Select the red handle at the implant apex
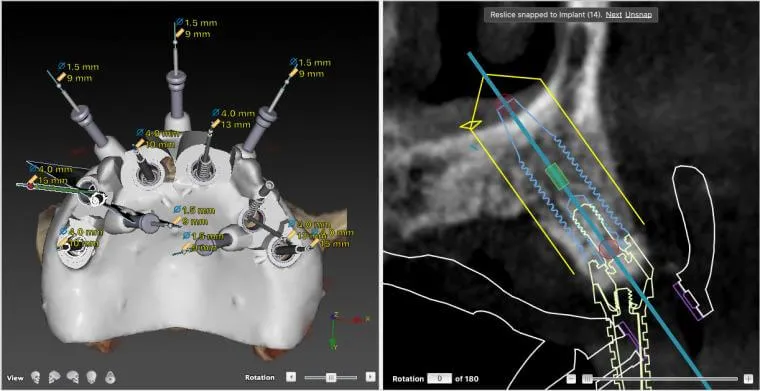Viewport: 760px width, 391px height. click(x=505, y=103)
